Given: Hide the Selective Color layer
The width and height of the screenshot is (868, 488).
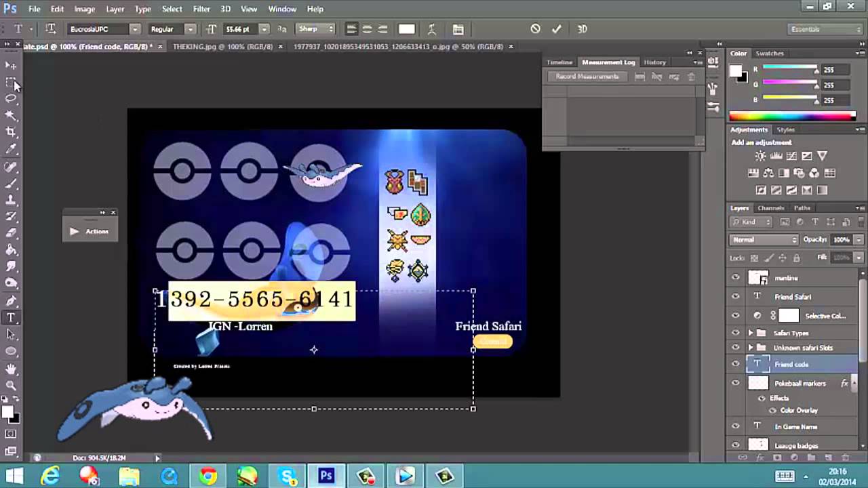Looking at the screenshot, I should pyautogui.click(x=736, y=315).
